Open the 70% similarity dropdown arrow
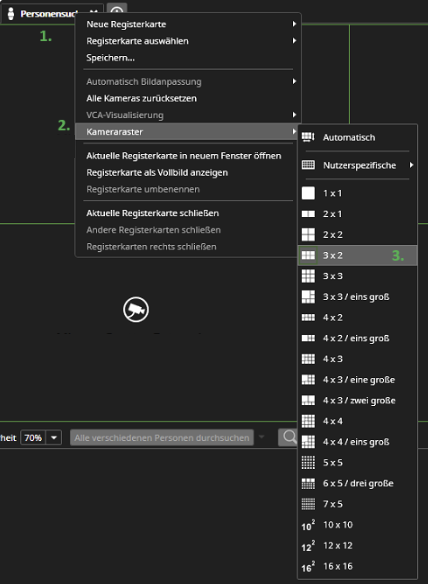Image resolution: width=428 pixels, height=584 pixels. pos(54,438)
